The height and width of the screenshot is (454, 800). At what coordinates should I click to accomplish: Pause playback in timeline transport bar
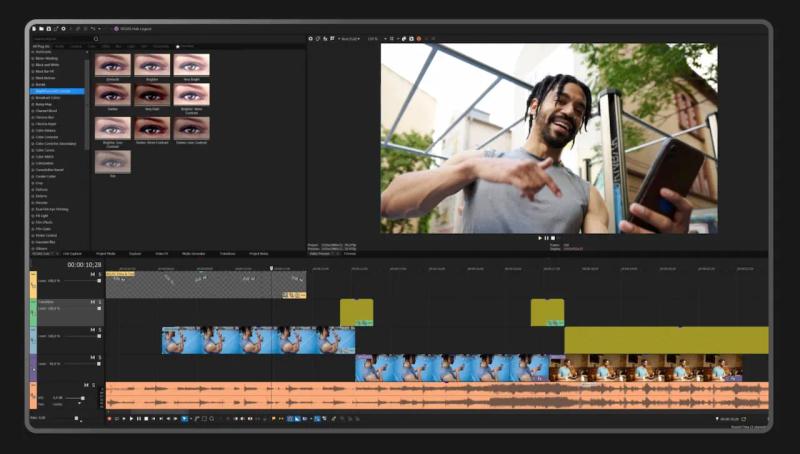click(x=138, y=418)
